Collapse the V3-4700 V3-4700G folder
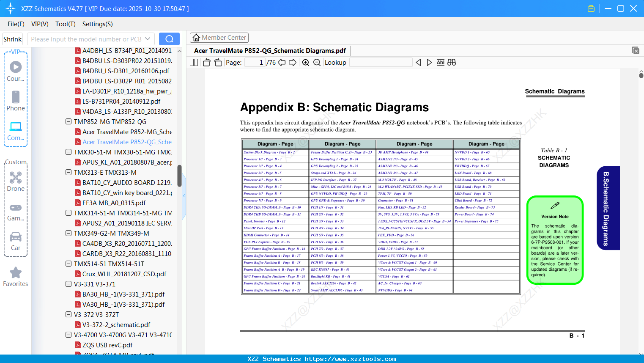Screen dimensions: 644x363 coord(69,335)
